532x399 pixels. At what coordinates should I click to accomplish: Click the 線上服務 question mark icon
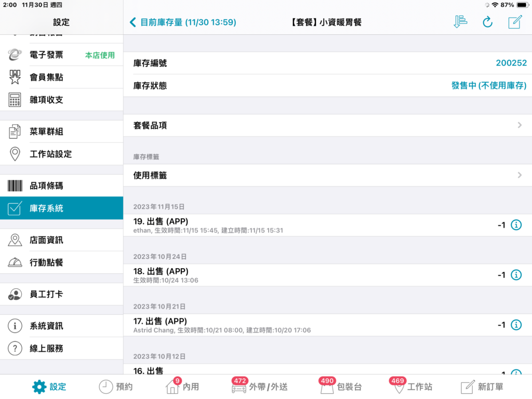(x=15, y=349)
